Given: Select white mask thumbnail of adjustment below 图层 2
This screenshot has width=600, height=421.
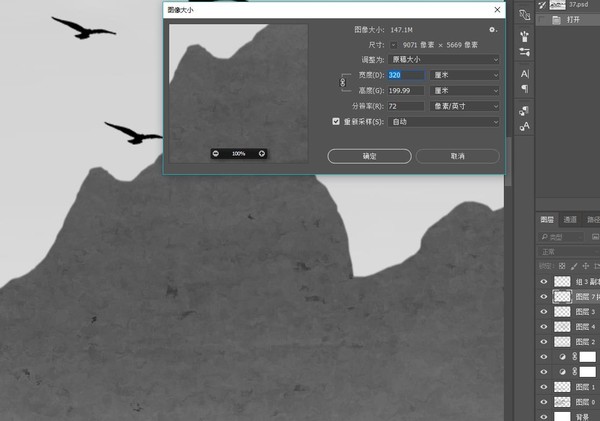Looking at the screenshot, I should click(587, 357).
